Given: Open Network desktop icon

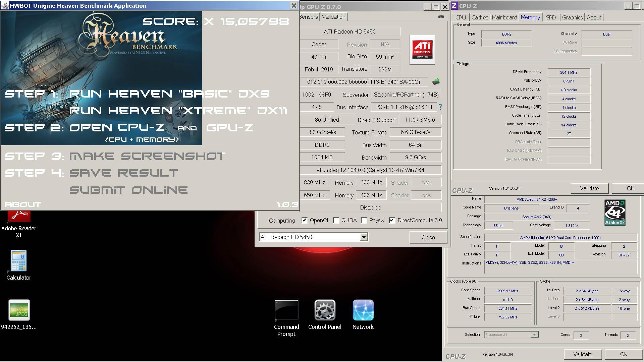Looking at the screenshot, I should 363,314.
